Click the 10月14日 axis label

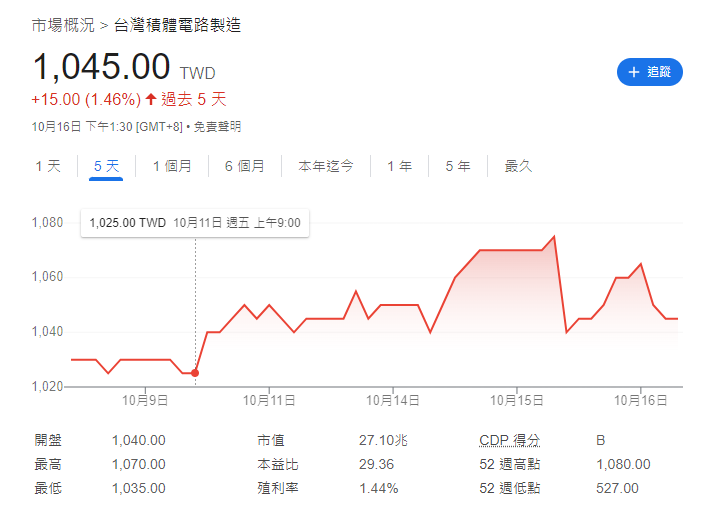393,400
